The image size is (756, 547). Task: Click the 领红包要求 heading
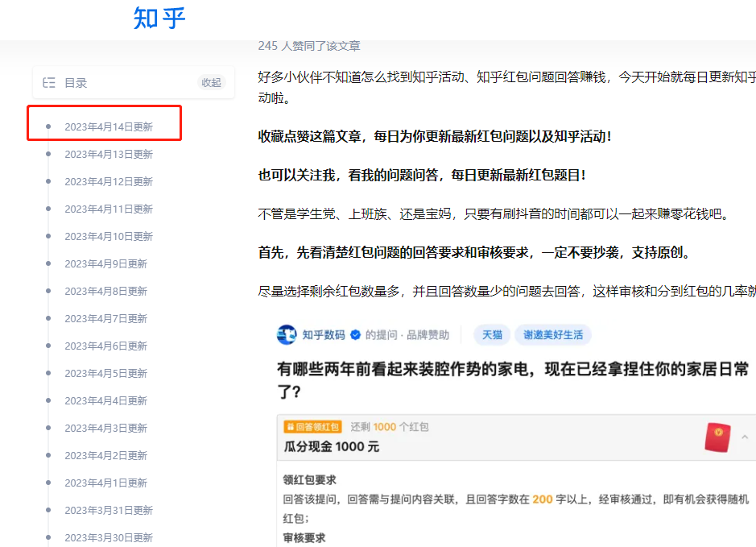(x=309, y=480)
